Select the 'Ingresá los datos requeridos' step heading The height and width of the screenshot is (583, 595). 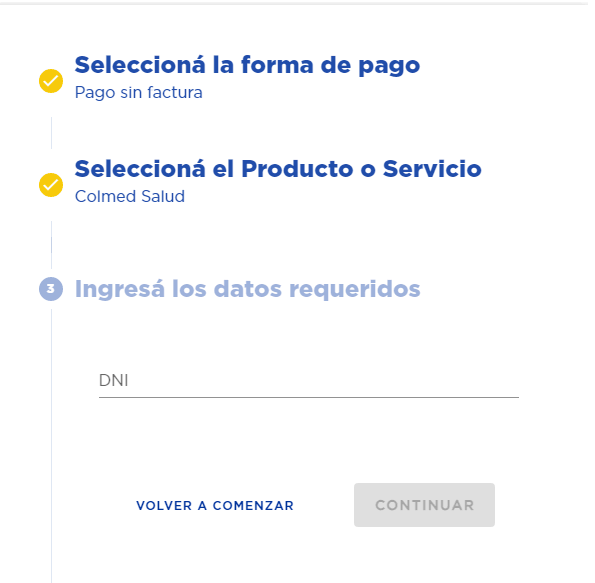tap(247, 289)
